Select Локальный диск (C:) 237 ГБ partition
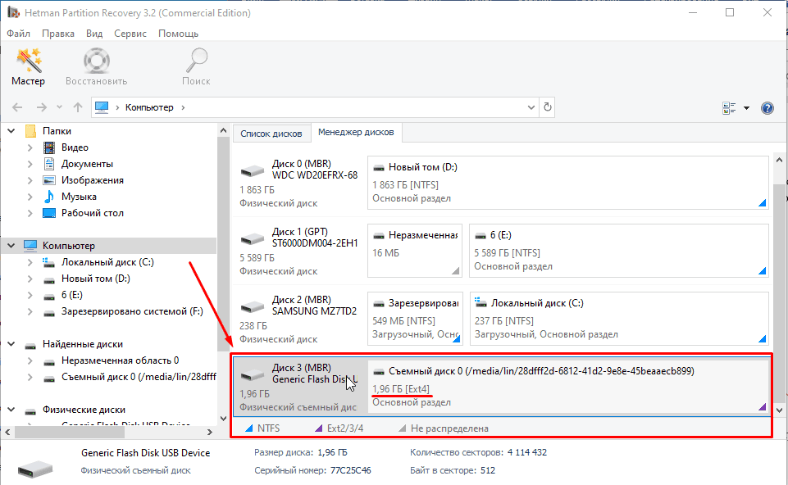The height and width of the screenshot is (485, 788). tap(619, 319)
